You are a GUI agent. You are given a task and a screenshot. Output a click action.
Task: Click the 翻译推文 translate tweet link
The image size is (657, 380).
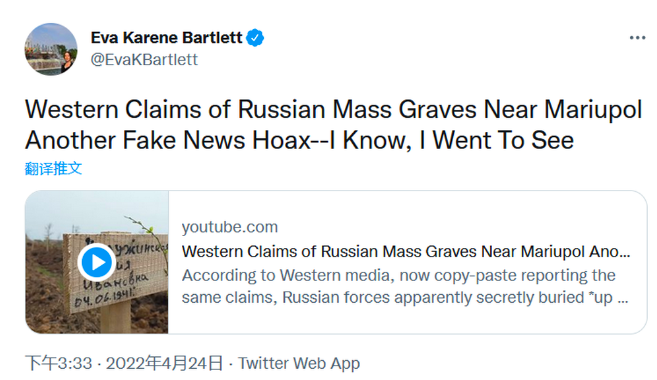tap(53, 168)
